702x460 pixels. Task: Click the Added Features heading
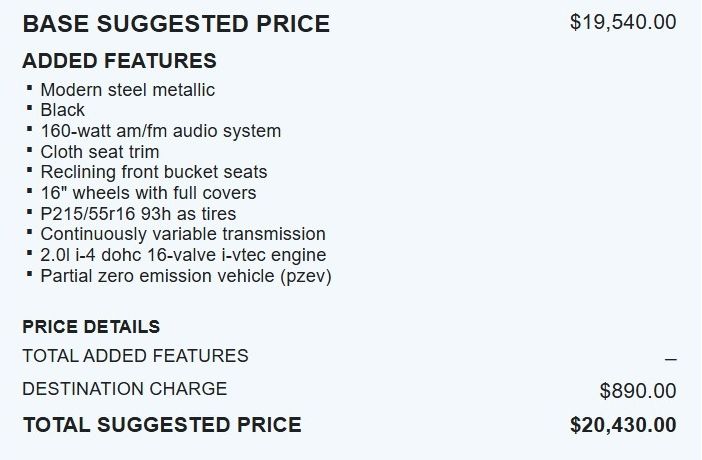119,61
